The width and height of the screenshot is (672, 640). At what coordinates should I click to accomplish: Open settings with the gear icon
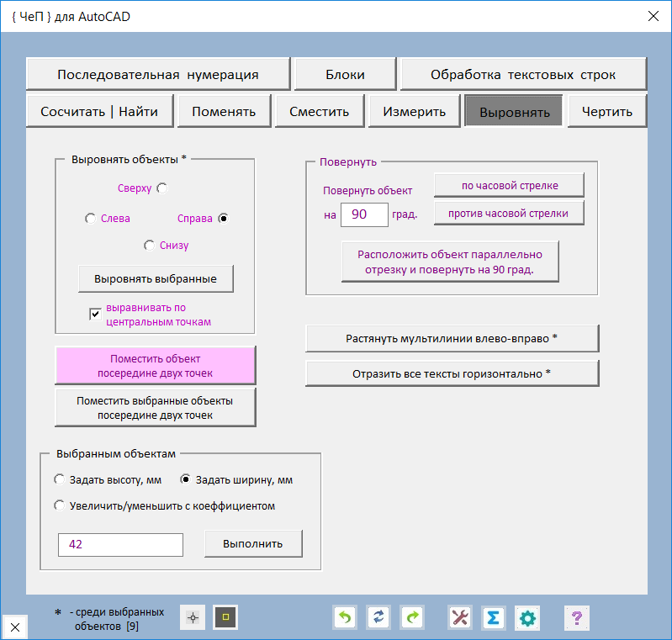tap(527, 618)
